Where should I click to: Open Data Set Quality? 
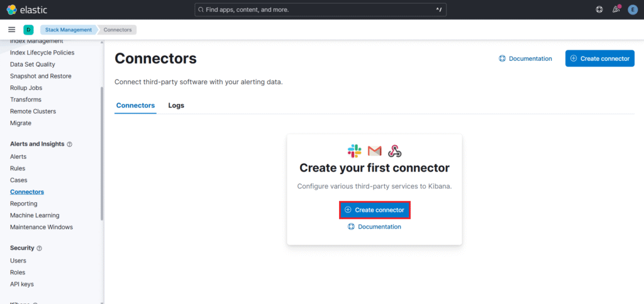[33, 65]
